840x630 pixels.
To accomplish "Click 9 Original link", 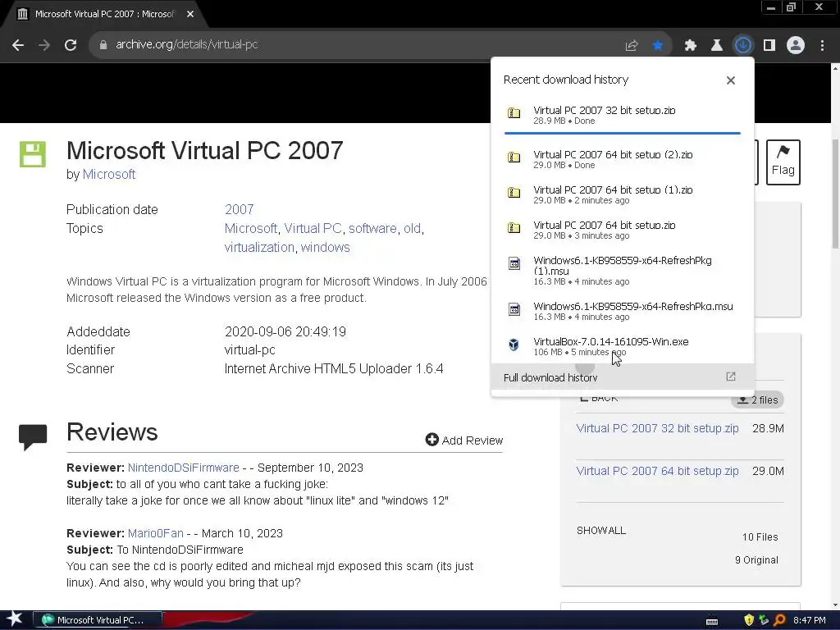I will (x=756, y=560).
